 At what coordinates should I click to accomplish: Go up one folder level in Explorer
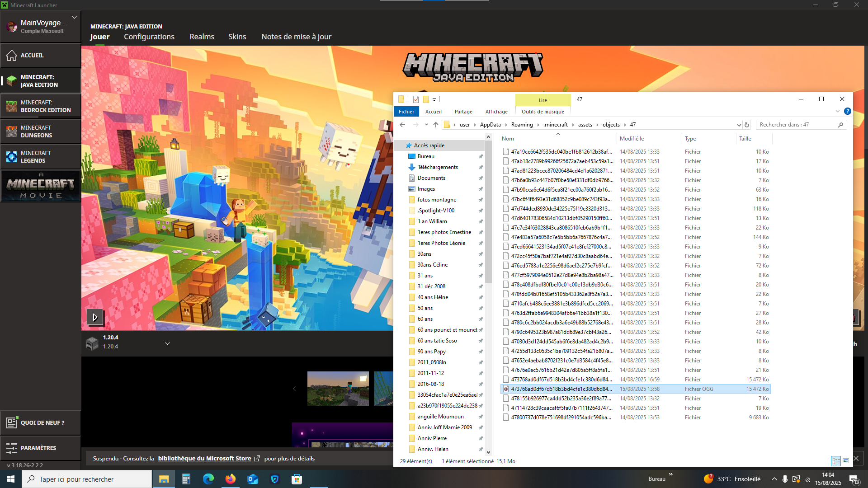436,125
